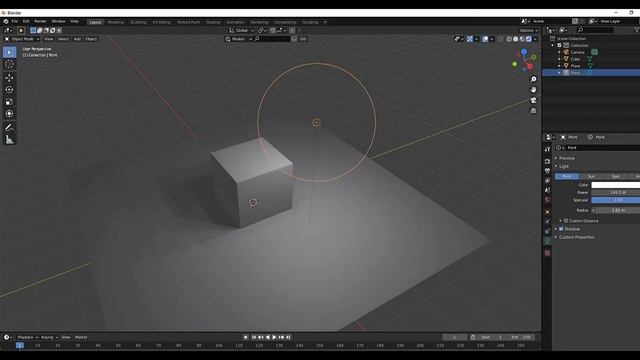Screen dimensions: 640x360
Task: Click the pan view hand icon
Action: [533, 89]
